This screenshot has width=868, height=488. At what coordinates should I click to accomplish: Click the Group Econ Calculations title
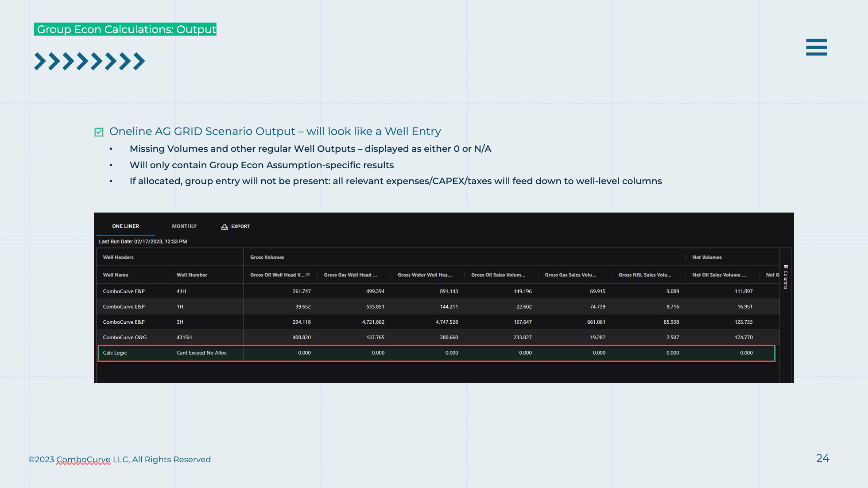tap(125, 29)
